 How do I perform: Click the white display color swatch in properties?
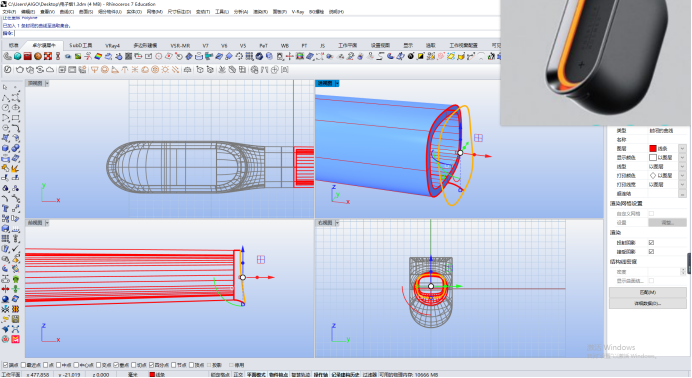click(x=653, y=157)
